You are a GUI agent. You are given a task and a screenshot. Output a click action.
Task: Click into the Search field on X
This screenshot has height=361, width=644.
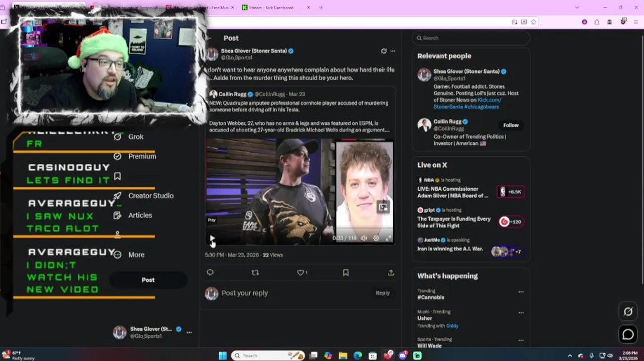470,38
